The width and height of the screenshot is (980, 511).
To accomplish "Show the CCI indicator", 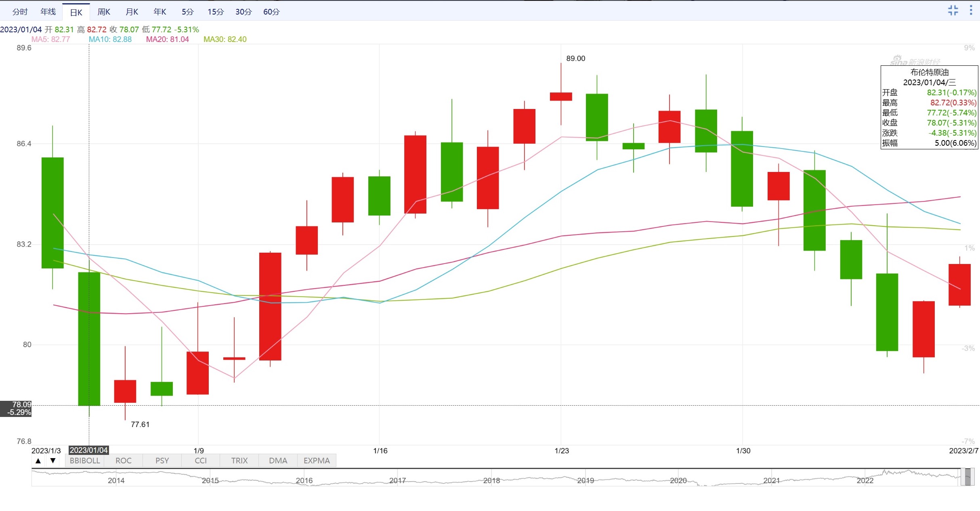I will [201, 461].
